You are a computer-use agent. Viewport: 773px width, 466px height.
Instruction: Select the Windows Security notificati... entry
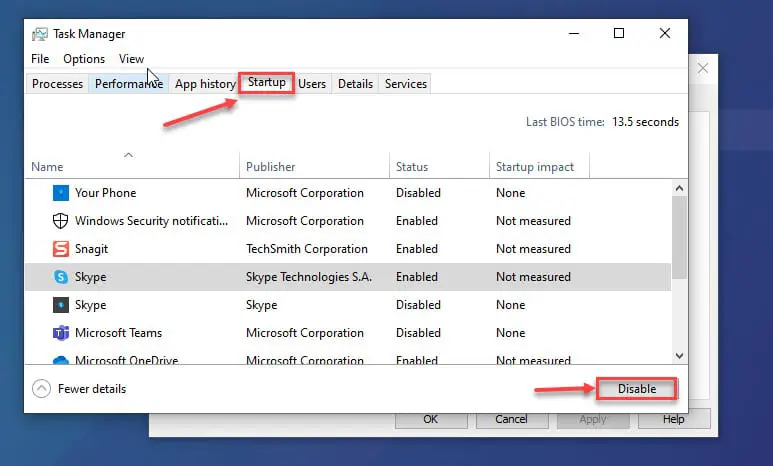point(151,221)
